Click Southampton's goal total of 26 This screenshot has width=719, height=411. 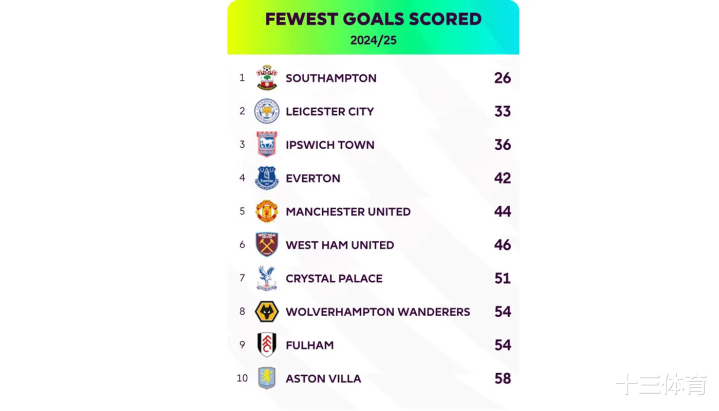click(503, 78)
